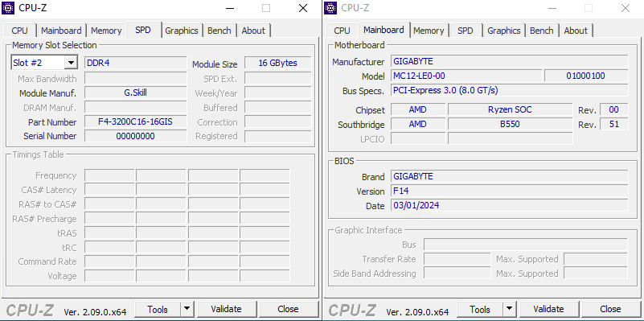Click Tools button in left window
The height and width of the screenshot is (321, 644).
158,309
